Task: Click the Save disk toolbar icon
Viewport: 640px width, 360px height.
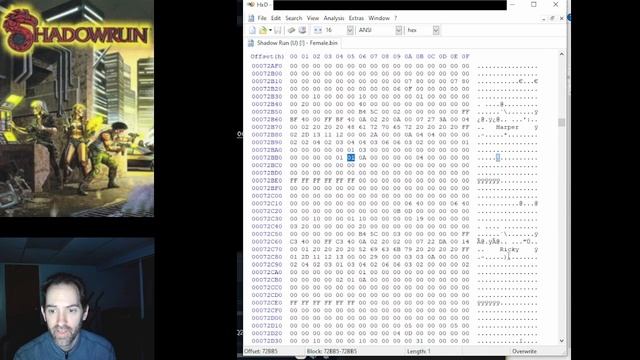Action: click(x=278, y=30)
